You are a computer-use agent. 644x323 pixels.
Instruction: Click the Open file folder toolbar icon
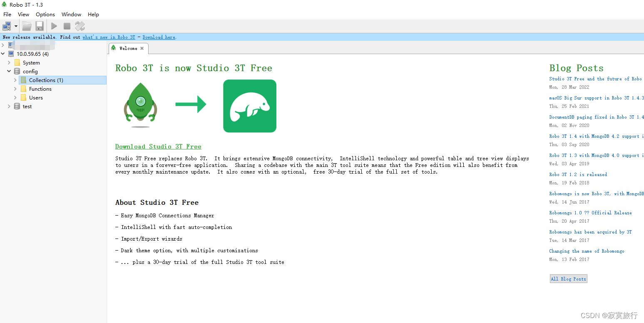[27, 26]
